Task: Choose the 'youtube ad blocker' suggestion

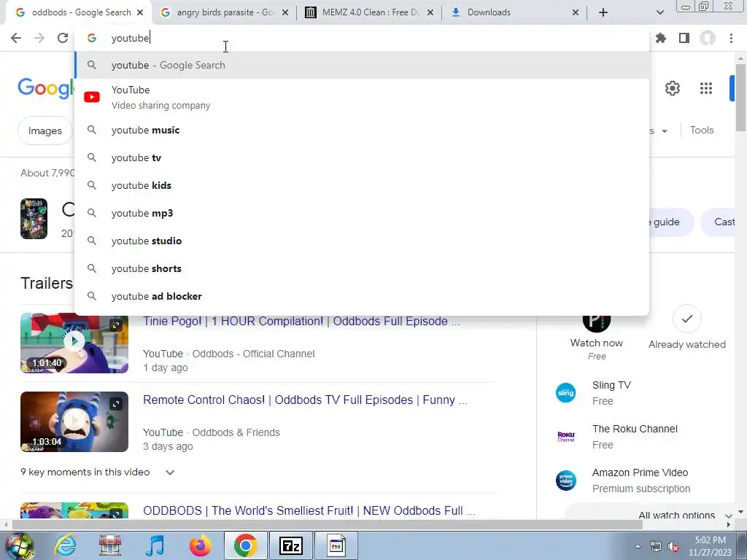Action: click(362, 296)
